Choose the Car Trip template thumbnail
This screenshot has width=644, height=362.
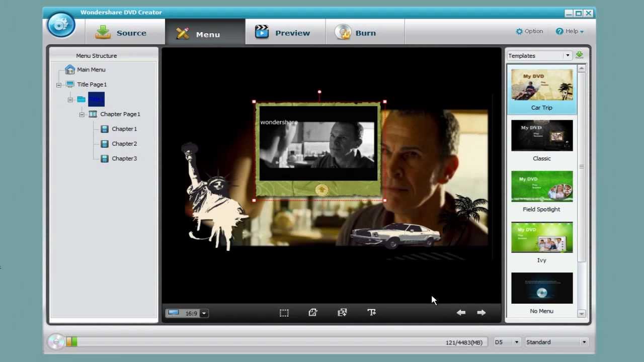542,84
